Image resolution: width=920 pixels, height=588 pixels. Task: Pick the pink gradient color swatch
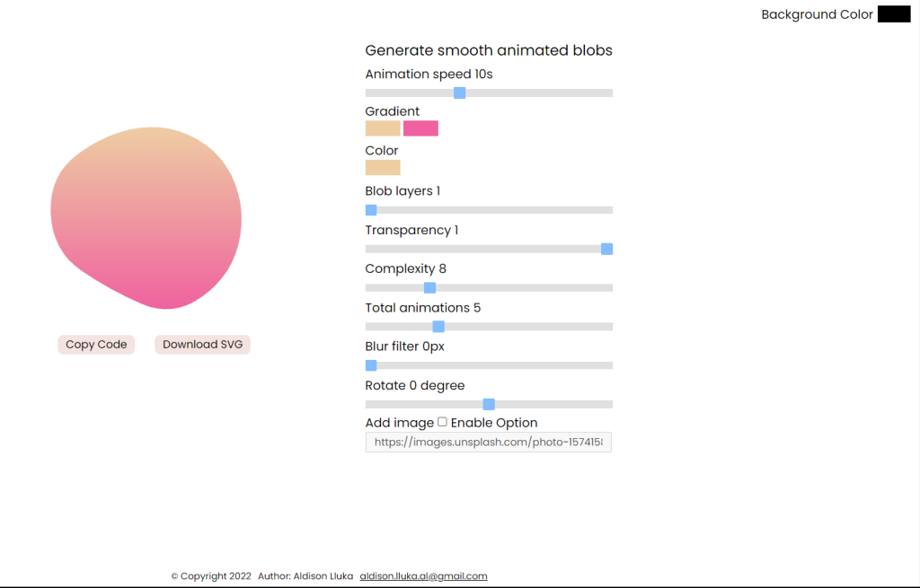point(420,128)
